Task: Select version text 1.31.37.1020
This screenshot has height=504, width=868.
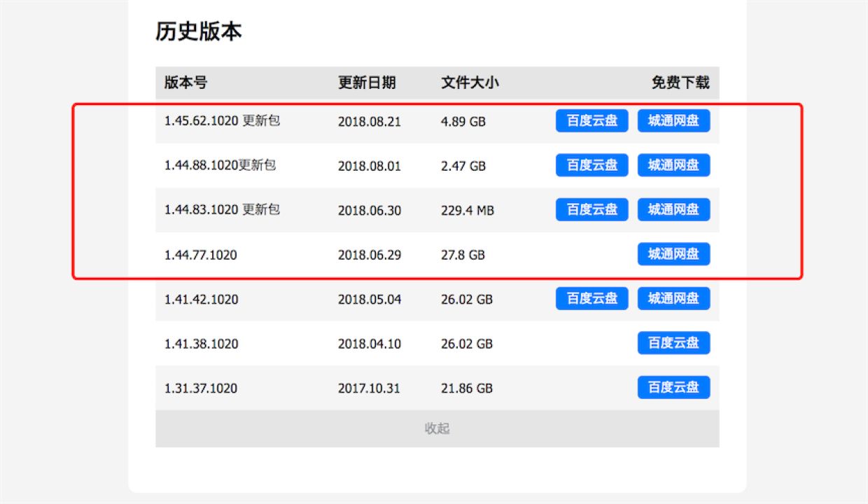Action: pyautogui.click(x=201, y=388)
